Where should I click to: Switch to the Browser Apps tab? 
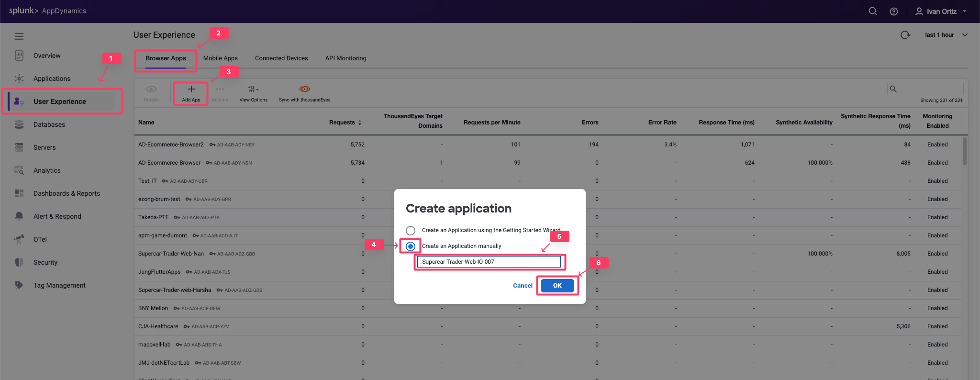point(166,58)
